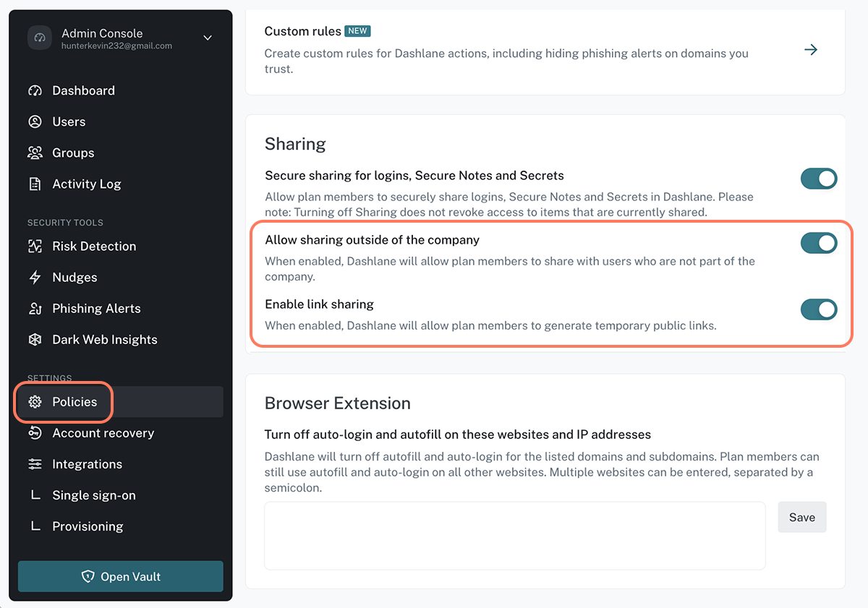Screen dimensions: 868x608
Task: Click the SECURITY TOOLS sidebar label
Action: (x=65, y=223)
